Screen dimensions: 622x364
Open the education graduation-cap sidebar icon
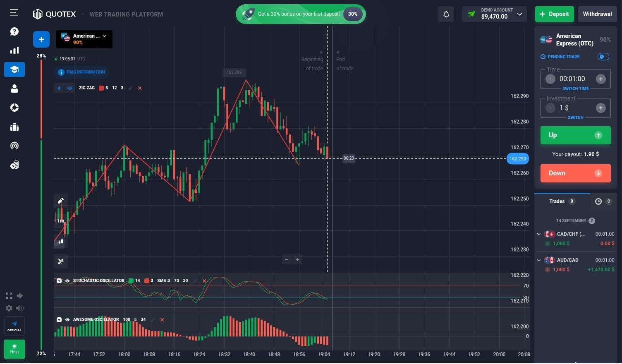click(14, 69)
